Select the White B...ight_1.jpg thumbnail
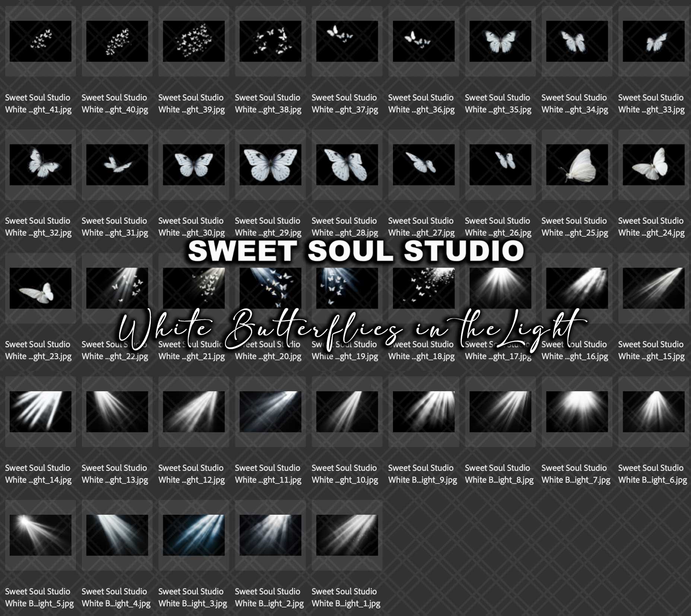Image resolution: width=691 pixels, height=616 pixels. (347, 535)
